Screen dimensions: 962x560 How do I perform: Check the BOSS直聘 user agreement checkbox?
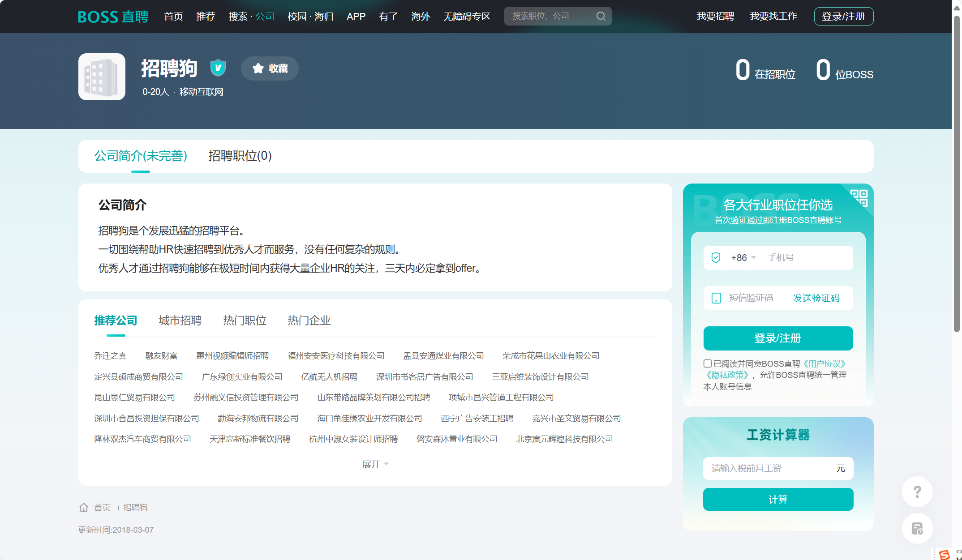708,363
